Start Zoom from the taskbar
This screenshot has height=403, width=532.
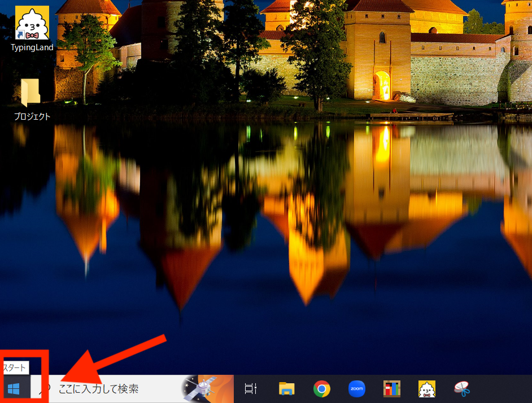[x=356, y=389]
